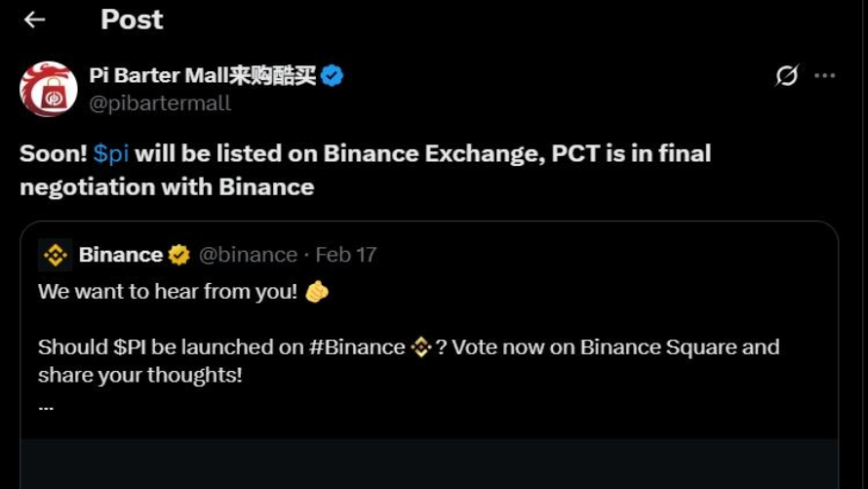868x489 pixels.
Task: Click the Pi Barter Mall display name
Action: point(203,75)
